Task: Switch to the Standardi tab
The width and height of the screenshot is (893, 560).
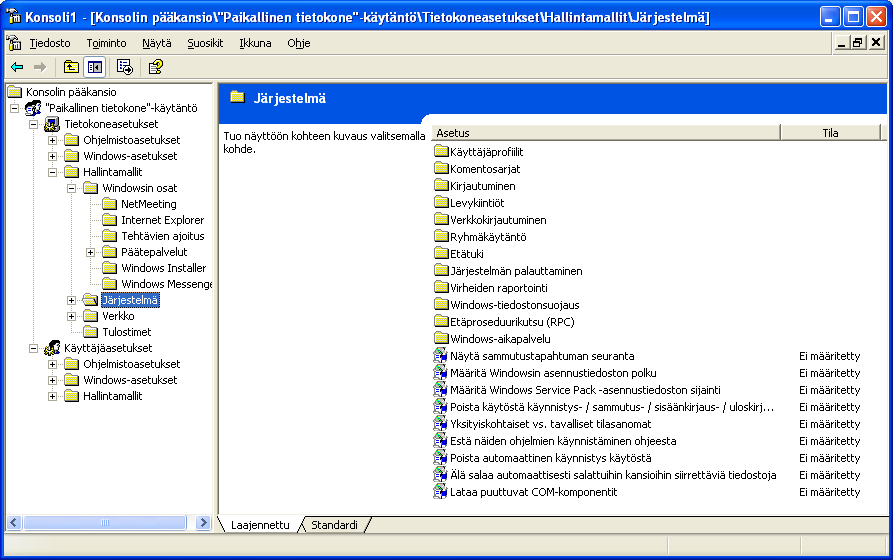Action: [x=334, y=525]
